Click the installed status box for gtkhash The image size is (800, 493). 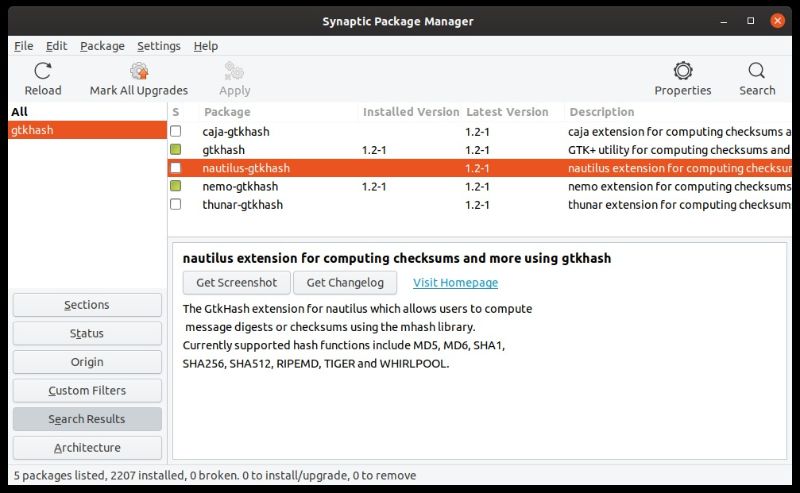pyautogui.click(x=176, y=150)
